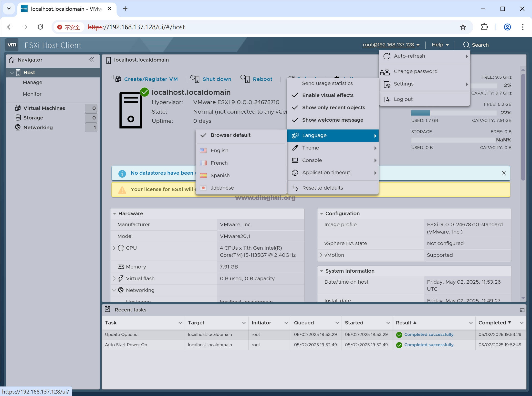Choose French language option
The width and height of the screenshot is (532, 396).
[x=241, y=163]
